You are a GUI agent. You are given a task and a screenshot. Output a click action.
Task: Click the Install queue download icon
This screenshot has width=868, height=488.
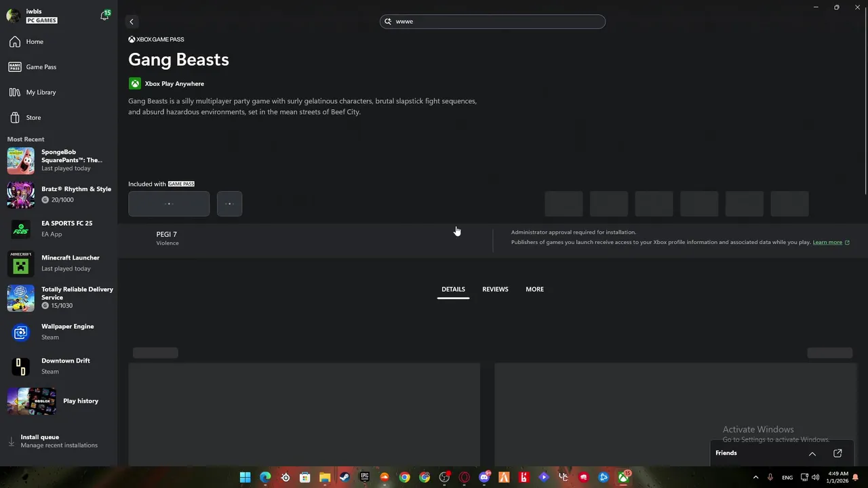(11, 441)
